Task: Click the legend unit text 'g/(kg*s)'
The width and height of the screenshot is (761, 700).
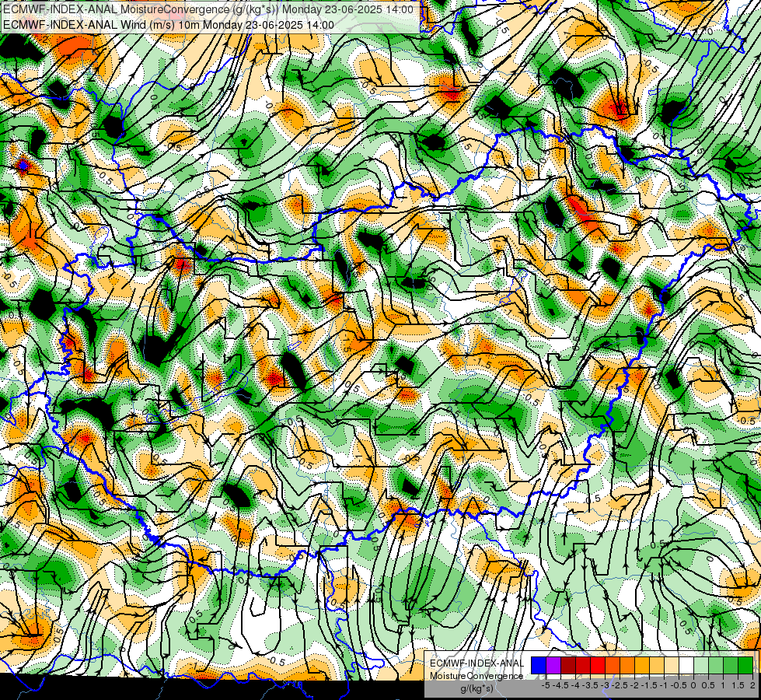Action: (476, 689)
